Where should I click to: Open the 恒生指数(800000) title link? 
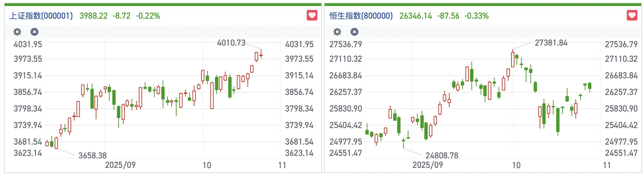coord(361,16)
